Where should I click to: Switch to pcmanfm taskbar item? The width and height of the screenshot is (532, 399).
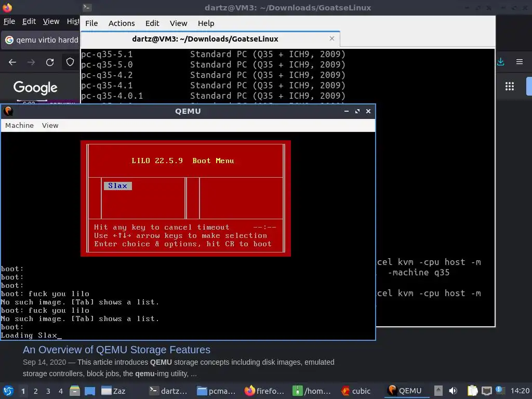click(216, 391)
